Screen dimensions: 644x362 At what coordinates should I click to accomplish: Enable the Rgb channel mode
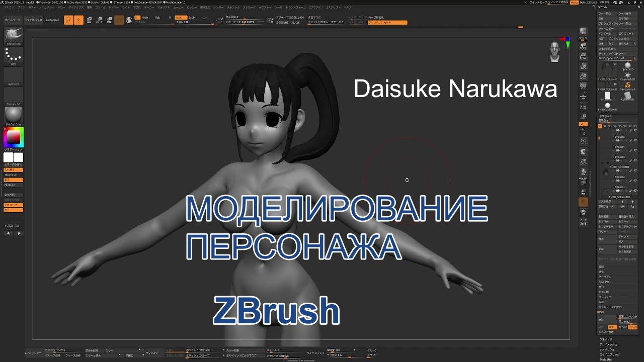pyautogui.click(x=157, y=18)
